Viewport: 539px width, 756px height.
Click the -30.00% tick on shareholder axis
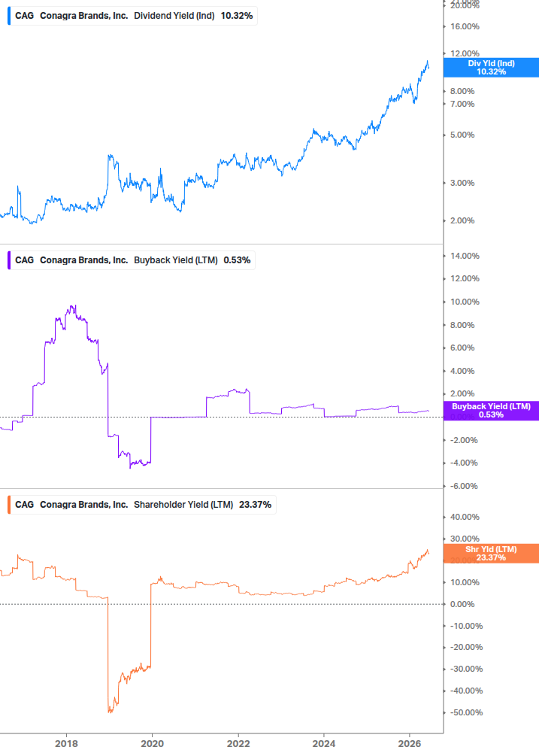[466, 669]
